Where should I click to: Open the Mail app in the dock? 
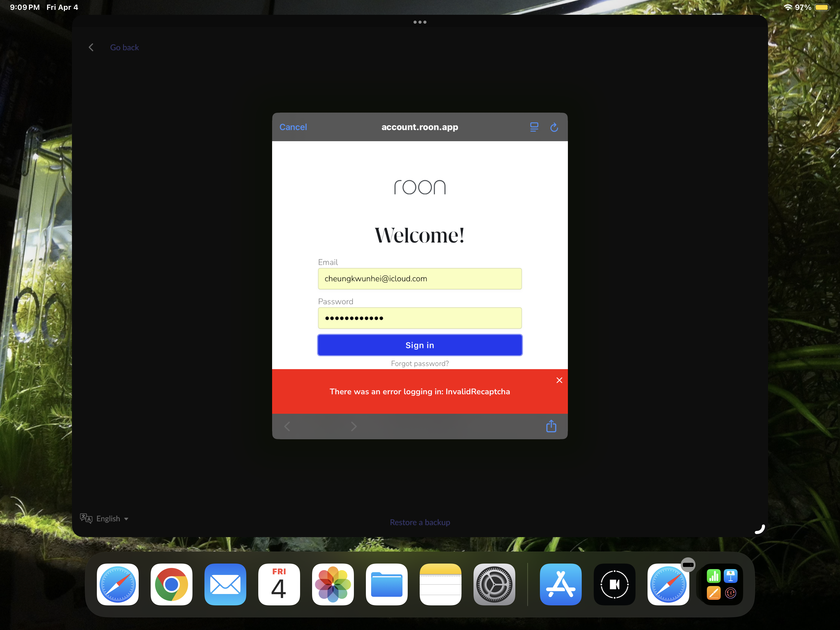[225, 584]
